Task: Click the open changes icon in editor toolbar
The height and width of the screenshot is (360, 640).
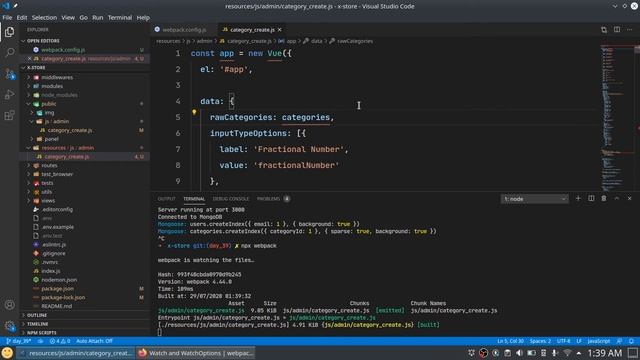Action: pos(604,30)
